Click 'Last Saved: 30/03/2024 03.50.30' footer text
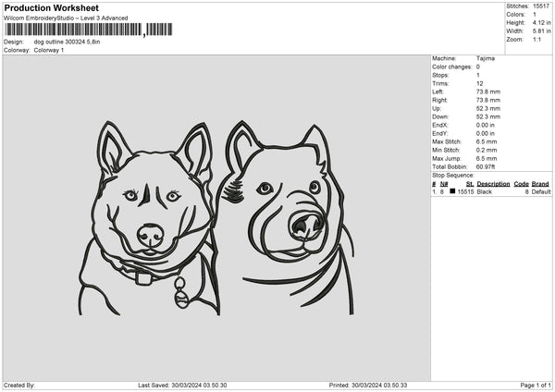This screenshot has width=555, height=392. [182, 386]
